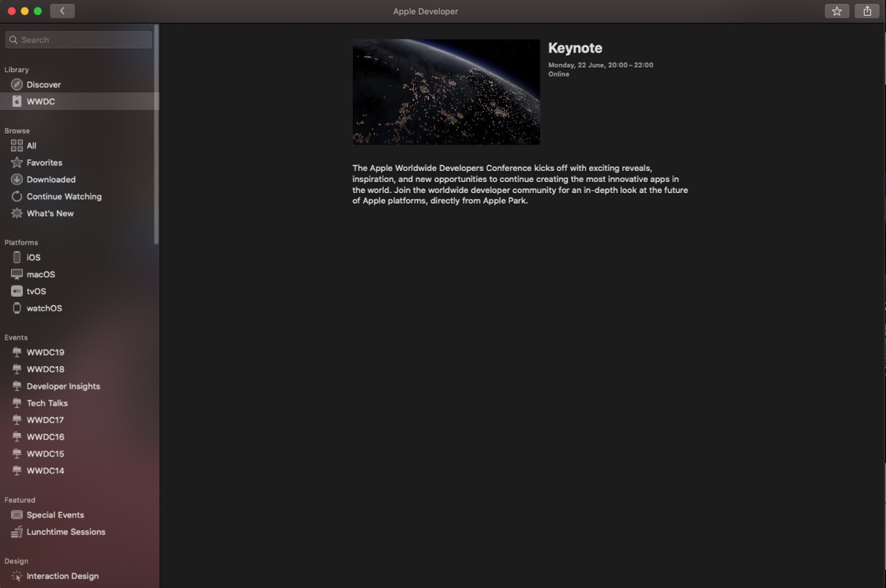Favorite this session with the star button

(x=837, y=11)
